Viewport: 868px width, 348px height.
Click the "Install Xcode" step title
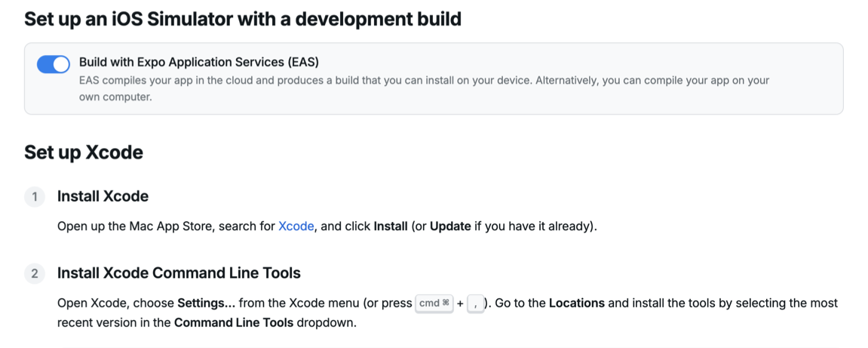click(103, 196)
